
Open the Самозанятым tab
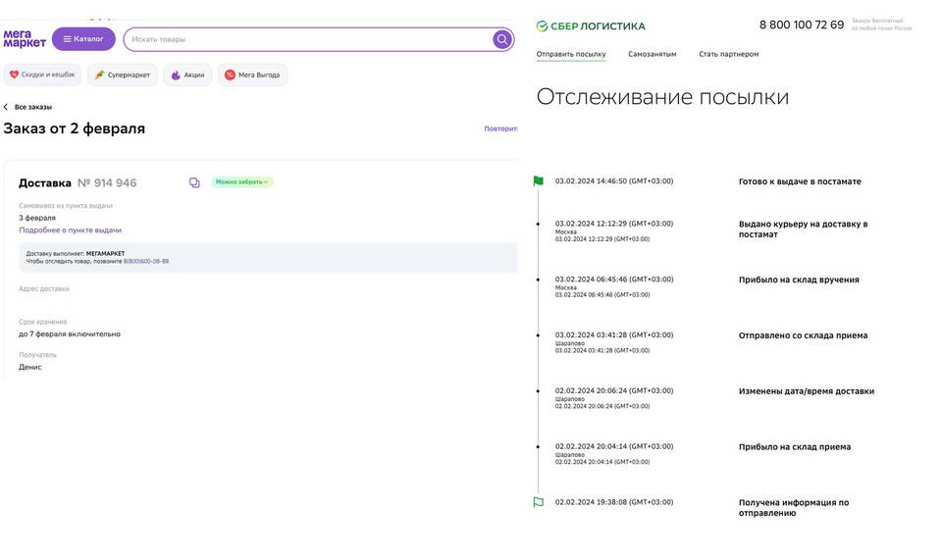click(x=652, y=54)
